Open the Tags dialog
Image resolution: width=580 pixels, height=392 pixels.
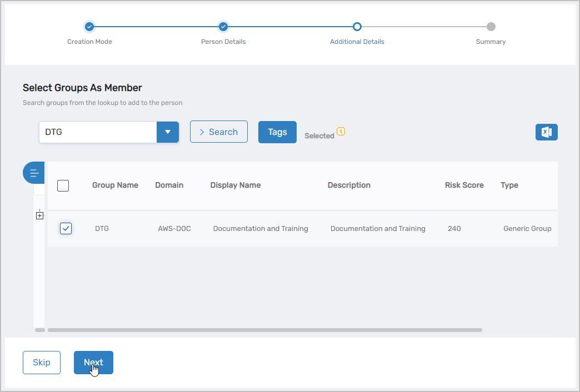(277, 132)
